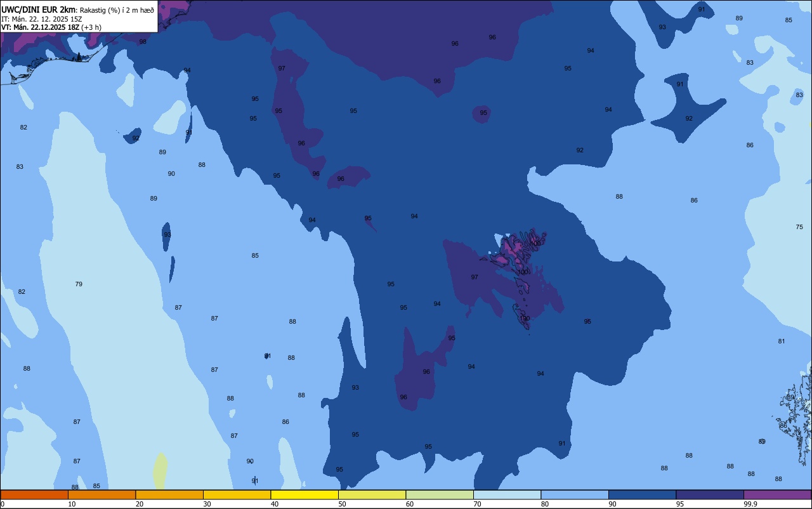
Task: Click the 'IT: Mán. 22. 12. 2025 15Z' line
Action: 42,18
